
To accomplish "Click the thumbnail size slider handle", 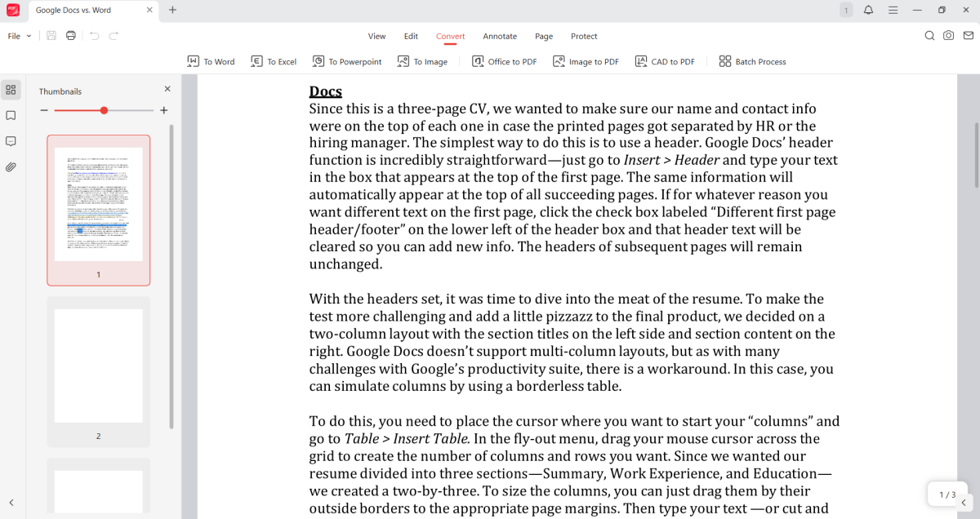I will coord(104,110).
